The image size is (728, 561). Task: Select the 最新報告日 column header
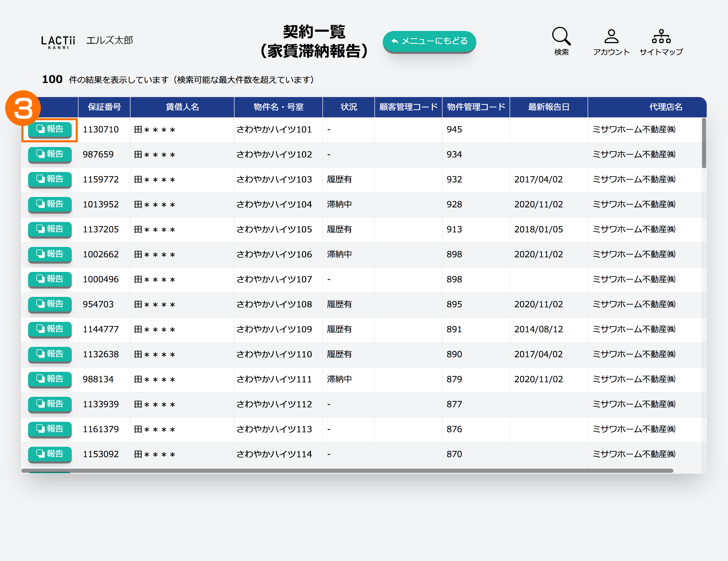point(548,107)
